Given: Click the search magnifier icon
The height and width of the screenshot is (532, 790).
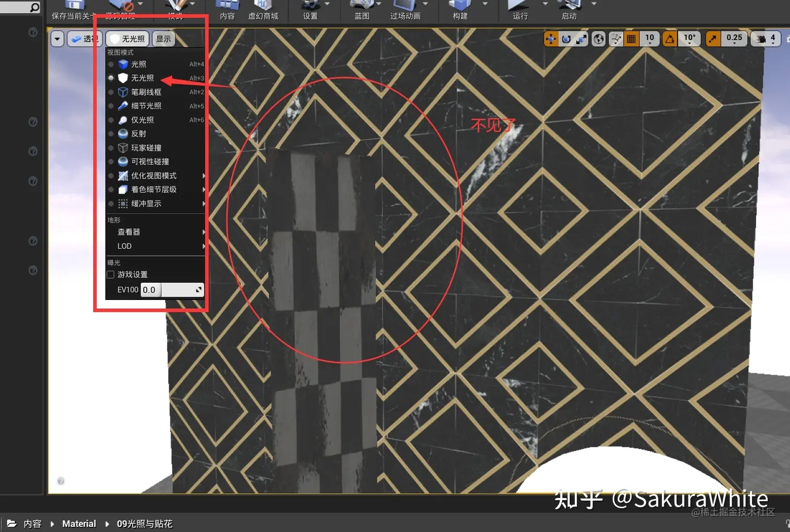Looking at the screenshot, I should pyautogui.click(x=34, y=7).
